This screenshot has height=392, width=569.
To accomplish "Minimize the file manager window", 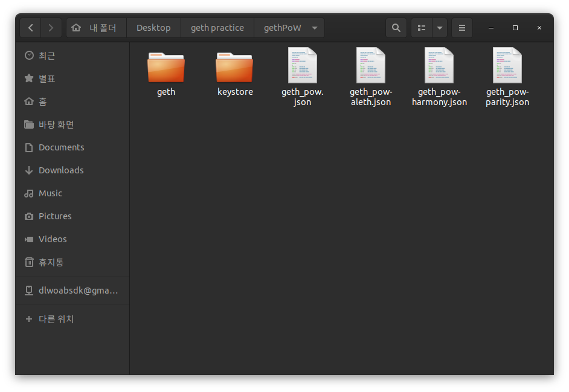I will coord(490,28).
